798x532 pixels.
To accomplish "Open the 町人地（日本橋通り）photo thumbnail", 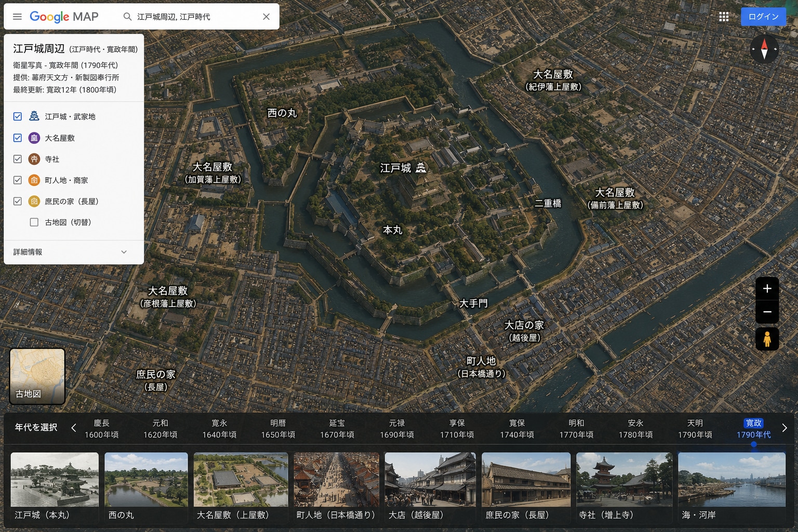I will [x=336, y=487].
